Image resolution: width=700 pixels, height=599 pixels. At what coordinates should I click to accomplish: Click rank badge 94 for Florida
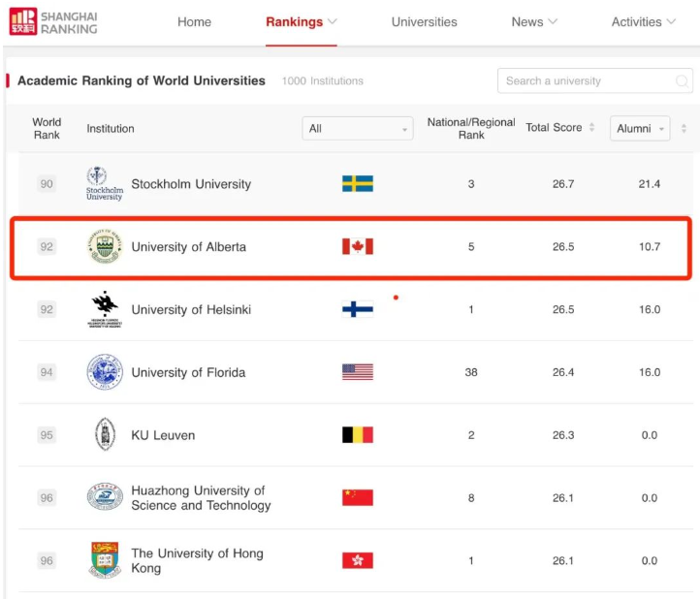(47, 372)
